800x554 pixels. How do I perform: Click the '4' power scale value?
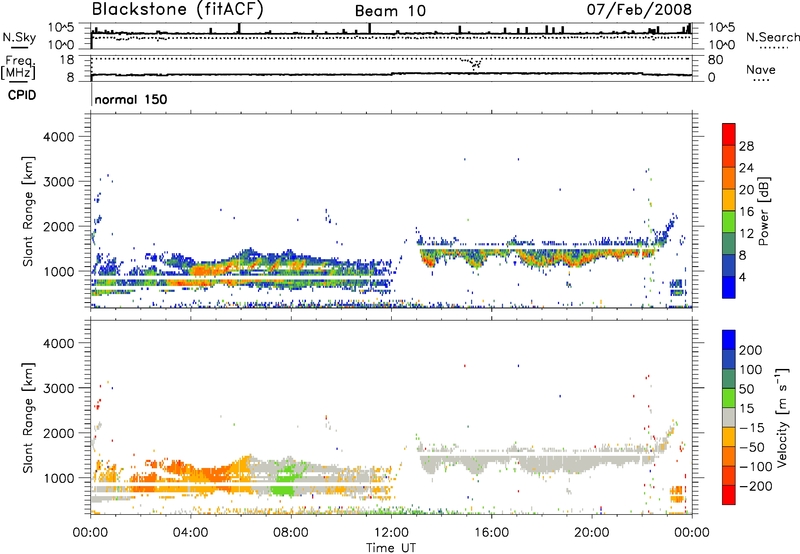click(x=743, y=278)
